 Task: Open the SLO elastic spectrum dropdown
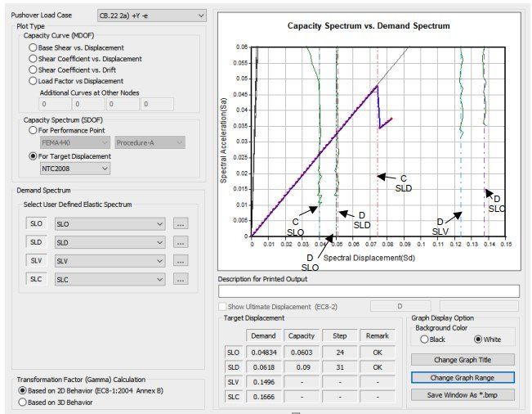click(x=110, y=224)
